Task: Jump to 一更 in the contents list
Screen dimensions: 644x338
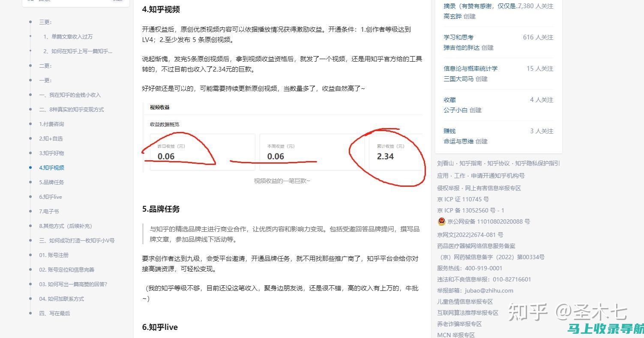Action: (x=45, y=80)
